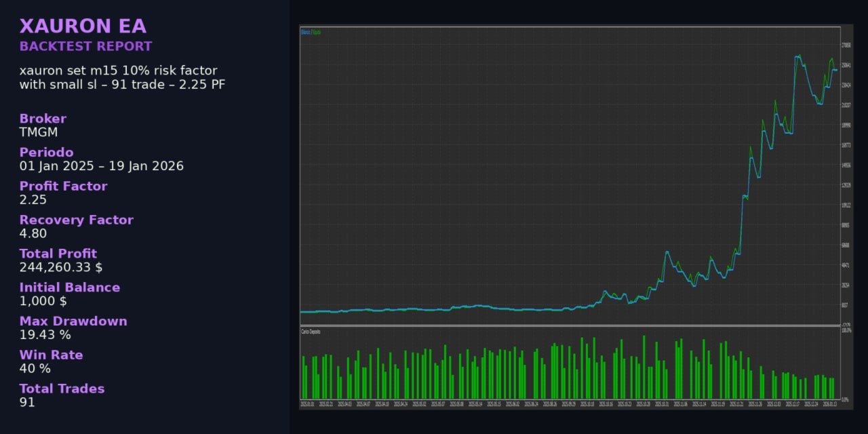Screen dimensions: 868x434
Task: Select the TMGM broker value
Action: coord(39,132)
